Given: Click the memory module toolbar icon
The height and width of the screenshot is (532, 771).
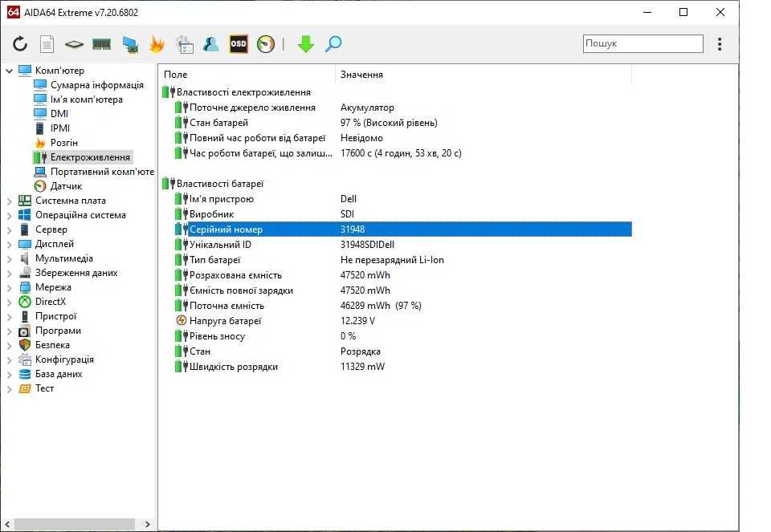Looking at the screenshot, I should pos(102,44).
